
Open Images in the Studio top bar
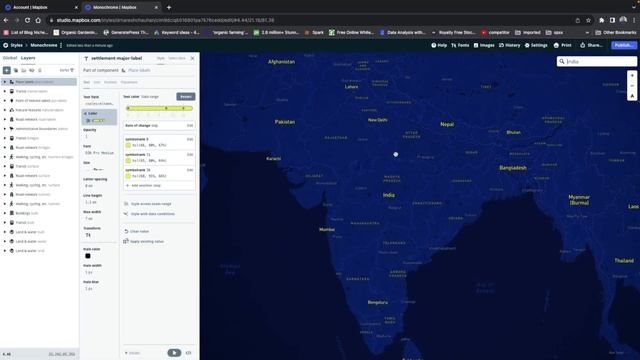click(x=484, y=45)
